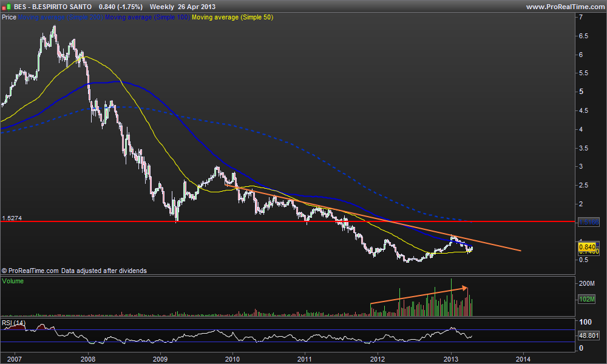Select the Price legend label
Image resolution: width=607 pixels, height=364 pixels.
pos(9,18)
